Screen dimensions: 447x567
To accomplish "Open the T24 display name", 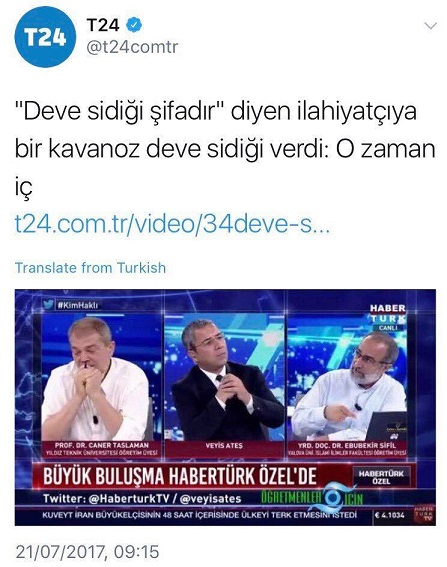I will click(x=103, y=25).
